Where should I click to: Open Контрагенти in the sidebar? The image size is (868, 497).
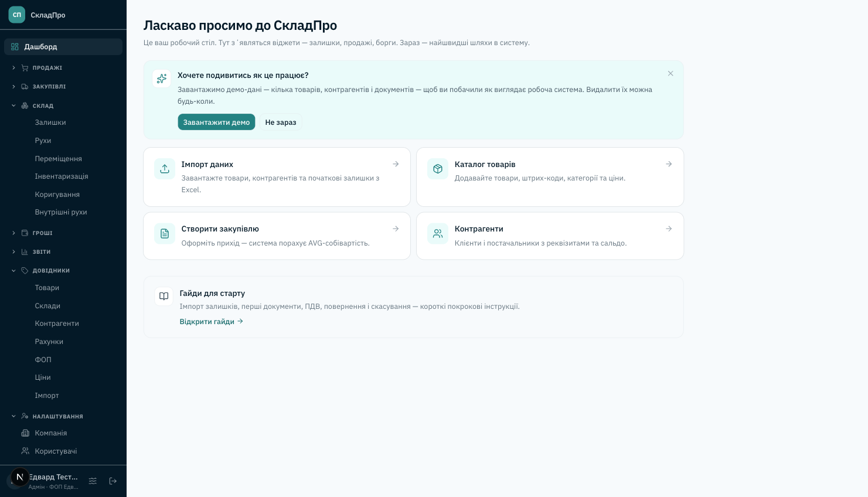point(57,324)
